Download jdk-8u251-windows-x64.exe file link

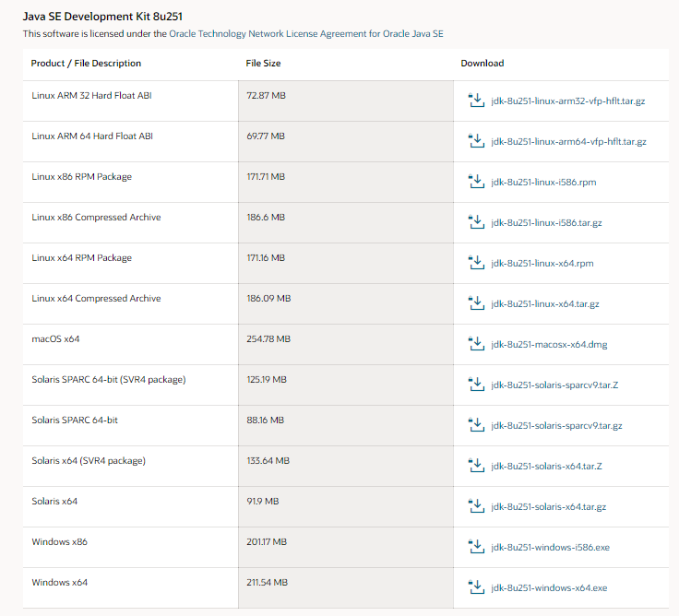(x=549, y=588)
